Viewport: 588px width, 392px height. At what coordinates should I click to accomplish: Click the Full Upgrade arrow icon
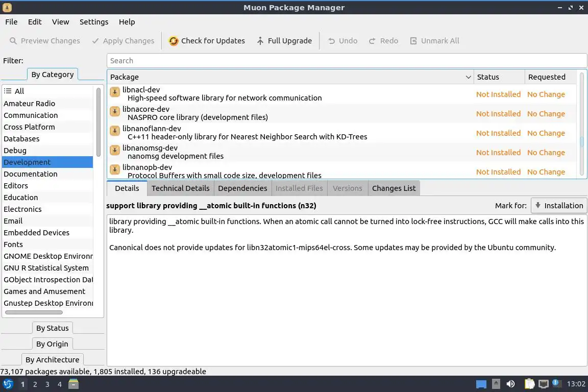[x=260, y=40]
